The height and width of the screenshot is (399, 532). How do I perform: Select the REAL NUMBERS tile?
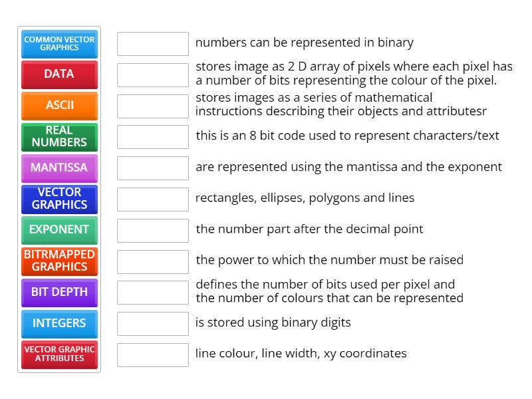click(x=59, y=136)
